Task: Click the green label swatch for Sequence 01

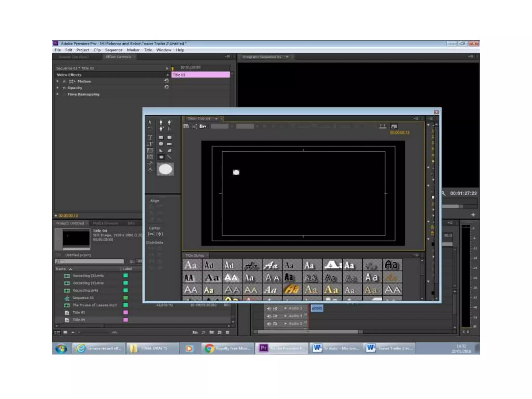Action: pyautogui.click(x=125, y=298)
